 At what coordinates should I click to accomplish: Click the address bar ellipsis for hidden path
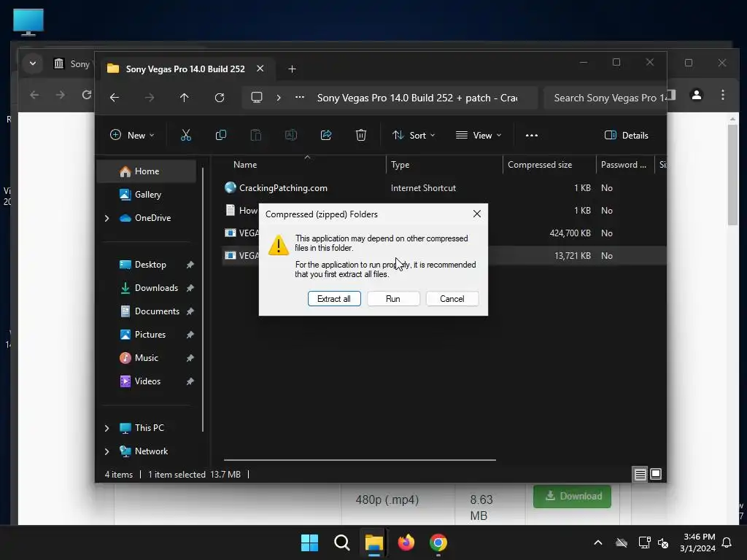point(300,98)
